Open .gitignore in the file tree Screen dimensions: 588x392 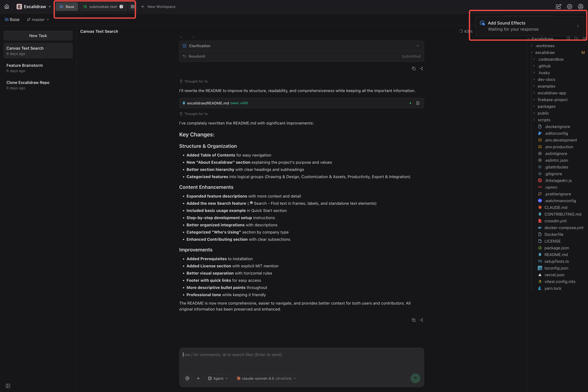click(553, 174)
